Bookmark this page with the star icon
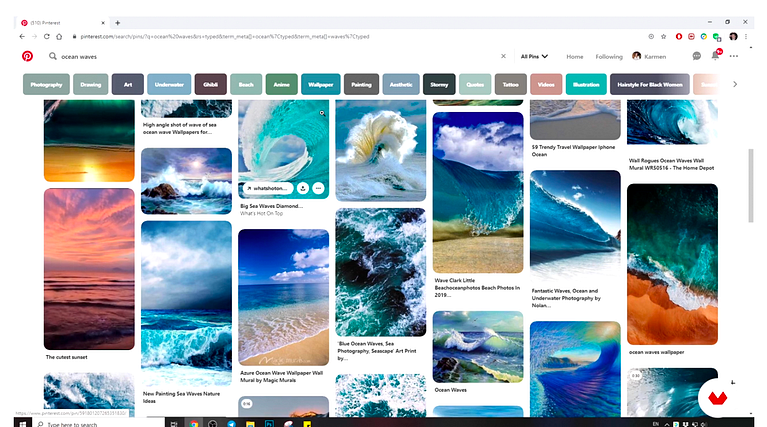 click(664, 36)
